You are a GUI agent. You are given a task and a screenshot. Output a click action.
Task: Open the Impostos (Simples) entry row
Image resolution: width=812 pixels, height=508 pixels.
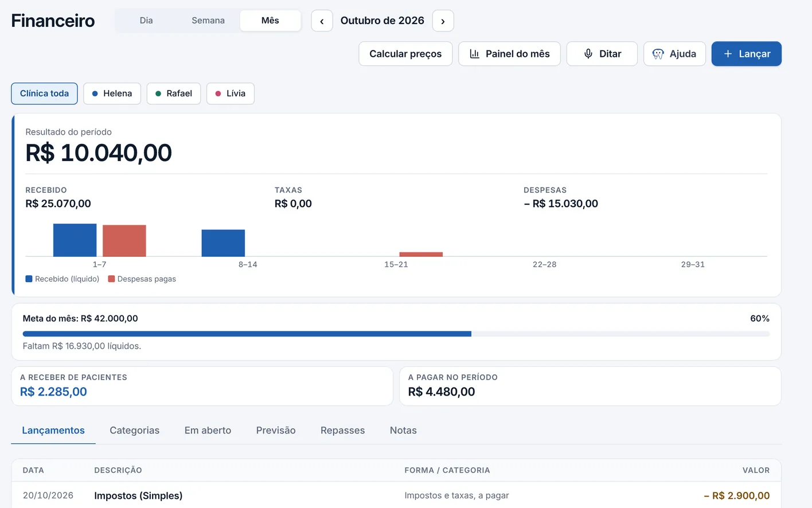[396, 495]
